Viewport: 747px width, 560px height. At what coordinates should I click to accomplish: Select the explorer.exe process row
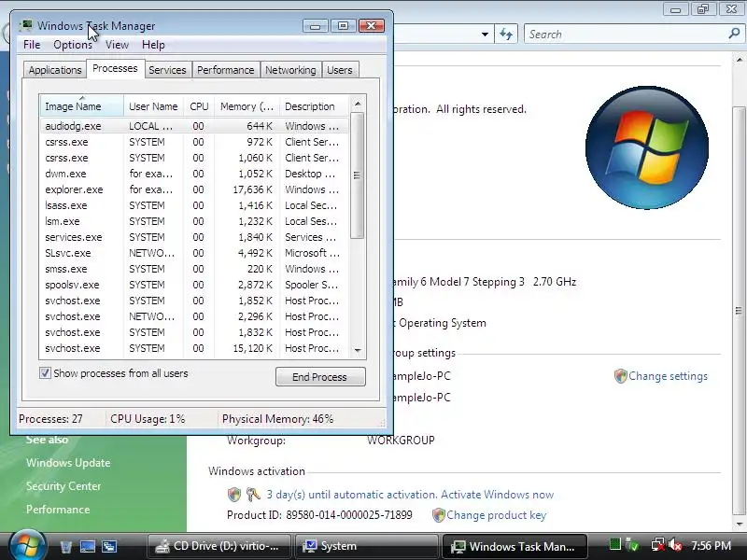194,189
